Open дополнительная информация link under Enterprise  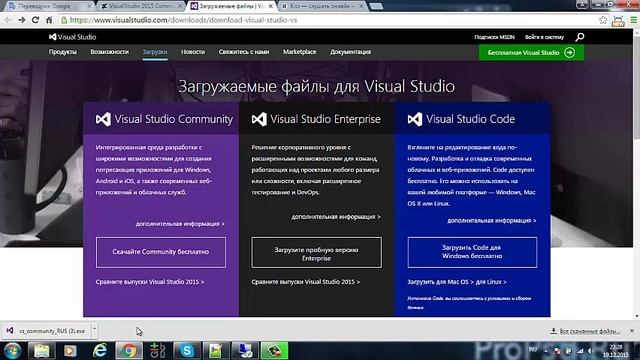(x=336, y=217)
